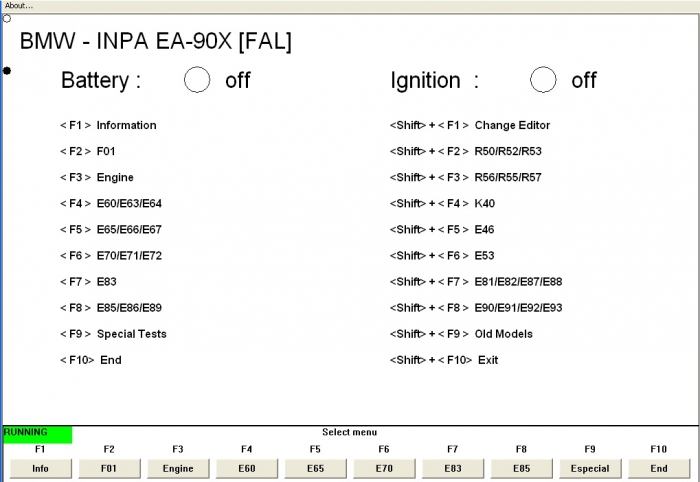Select the < F3 > Engine entry
Viewport: 700px width, 482px height.
[x=97, y=177]
